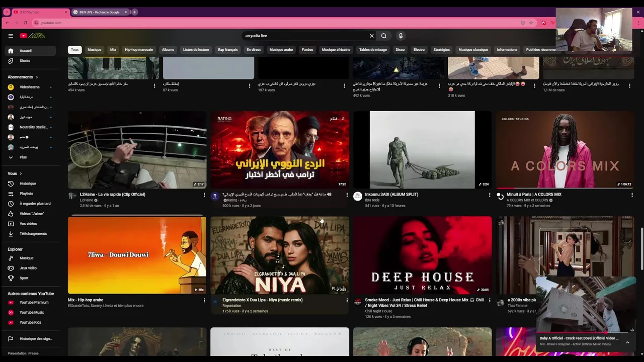The width and height of the screenshot is (644, 362).
Task: Open options for Inkonnu 3ADI video
Action: click(x=490, y=195)
